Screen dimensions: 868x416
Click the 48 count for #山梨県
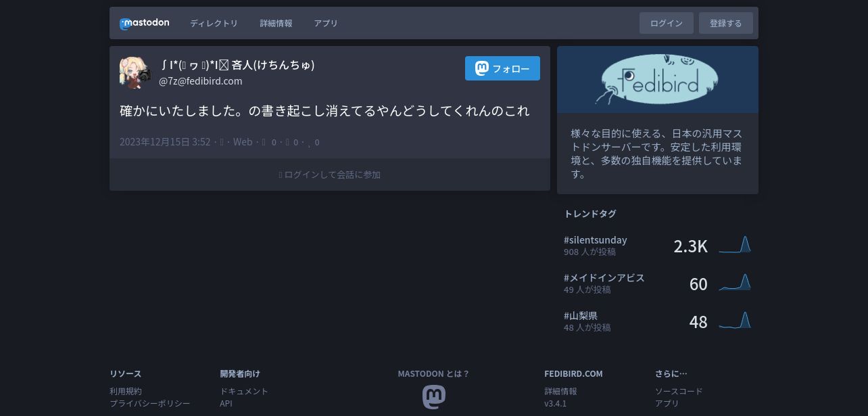[x=698, y=322]
